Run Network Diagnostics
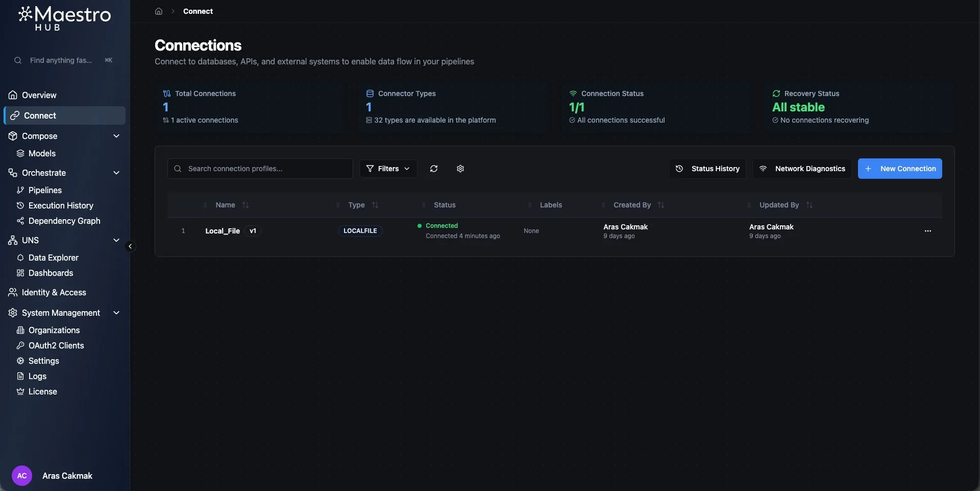The height and width of the screenshot is (491, 980). [x=802, y=169]
